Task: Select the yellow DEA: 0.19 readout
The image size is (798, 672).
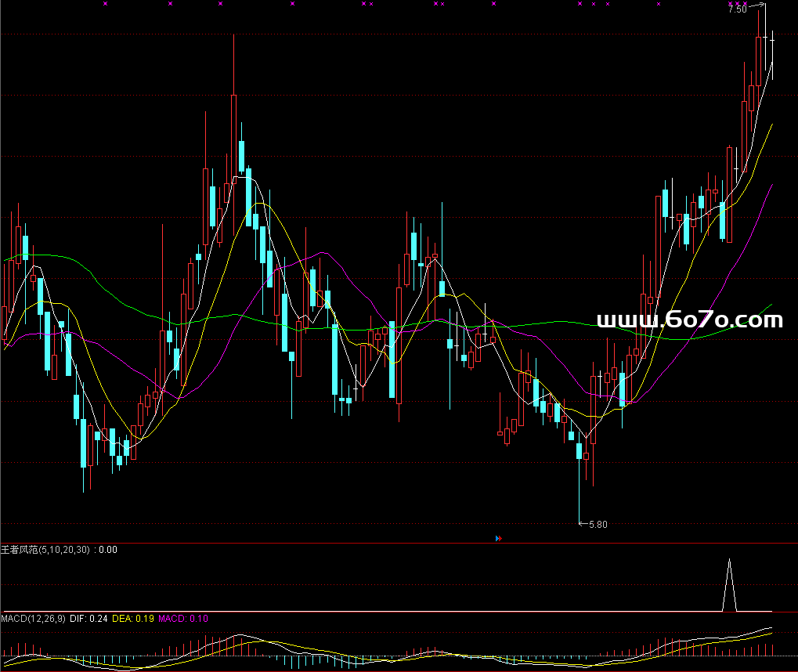Action: pos(133,619)
